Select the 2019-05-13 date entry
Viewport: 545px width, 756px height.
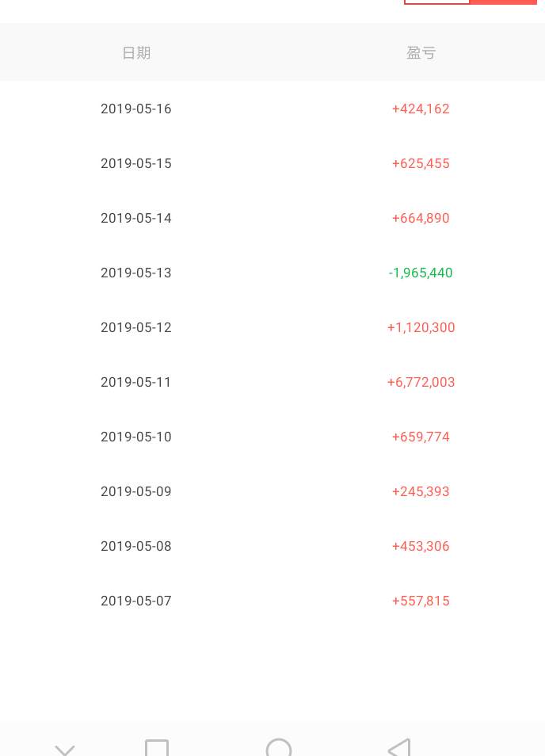[136, 273]
